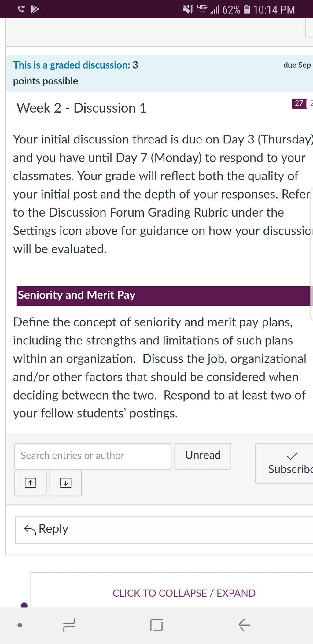Tap the battery icon in status bar

point(247,9)
